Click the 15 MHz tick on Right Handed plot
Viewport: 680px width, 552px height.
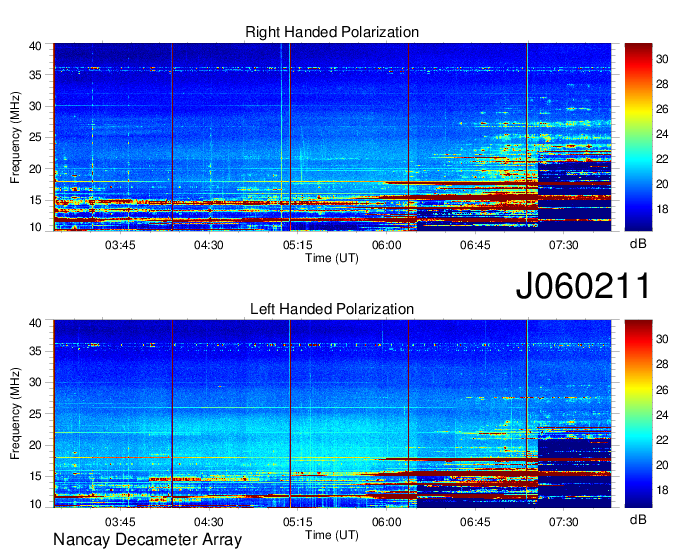coord(35,200)
